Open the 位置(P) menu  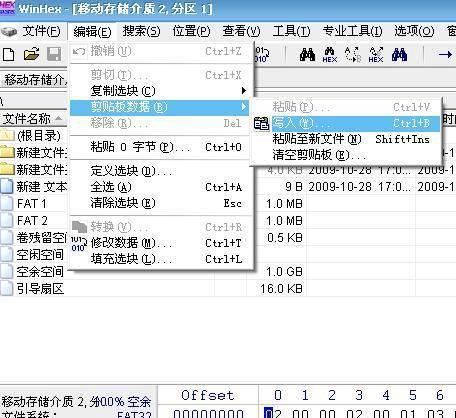(x=191, y=32)
